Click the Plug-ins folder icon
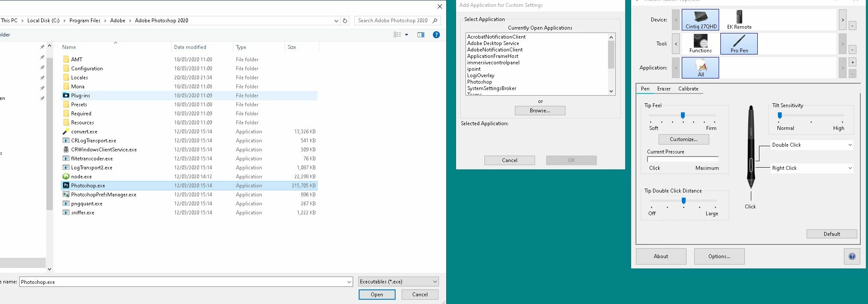This screenshot has height=304, width=868. [x=66, y=95]
